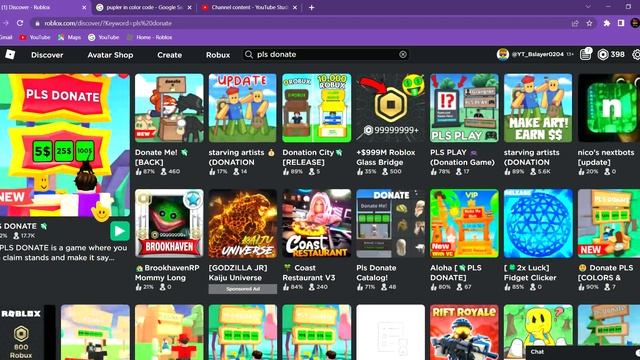The width and height of the screenshot is (640, 360).
Task: Open the Home - Roblox bookmark
Action: pyautogui.click(x=149, y=37)
